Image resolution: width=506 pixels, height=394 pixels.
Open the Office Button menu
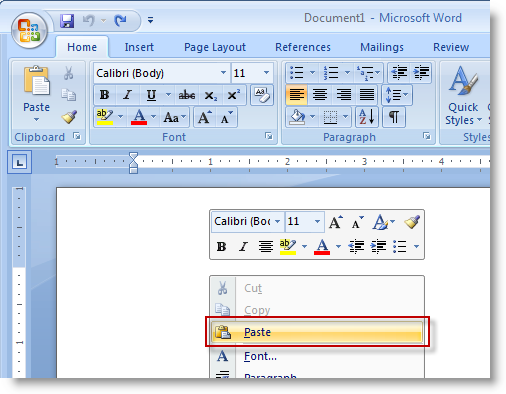(29, 31)
